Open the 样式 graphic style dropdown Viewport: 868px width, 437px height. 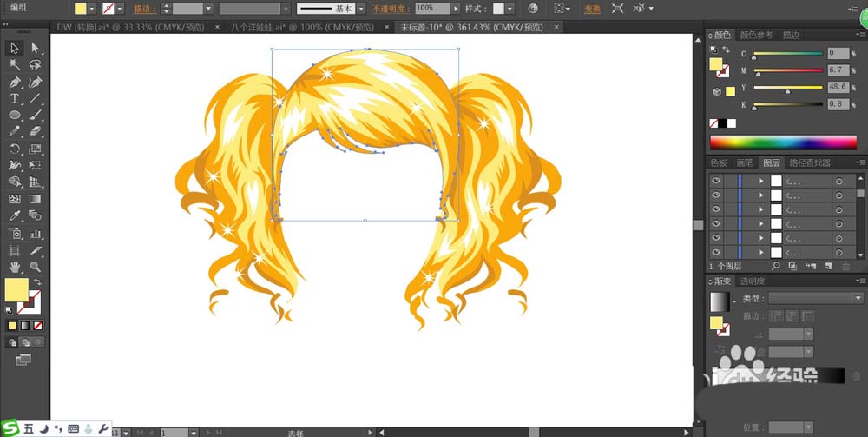tap(510, 9)
